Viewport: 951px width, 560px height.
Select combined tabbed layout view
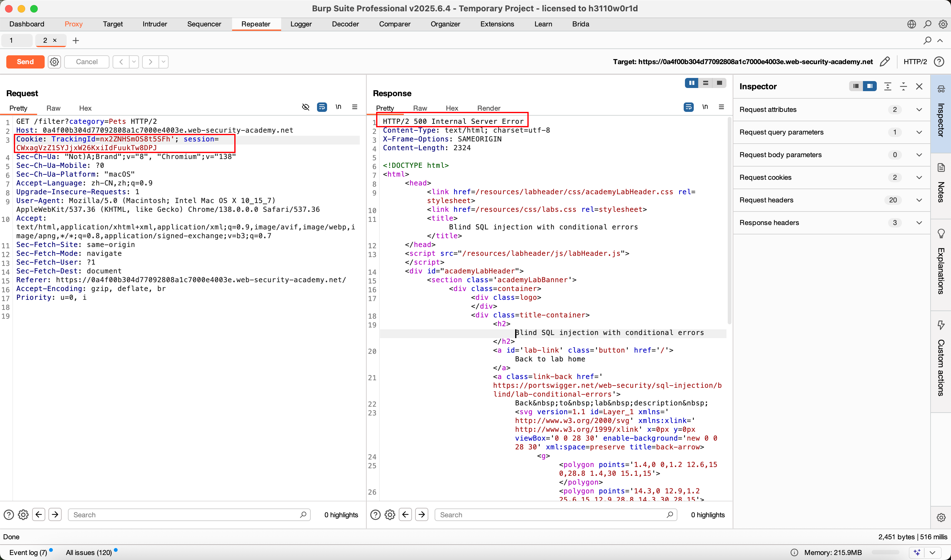[x=720, y=83]
